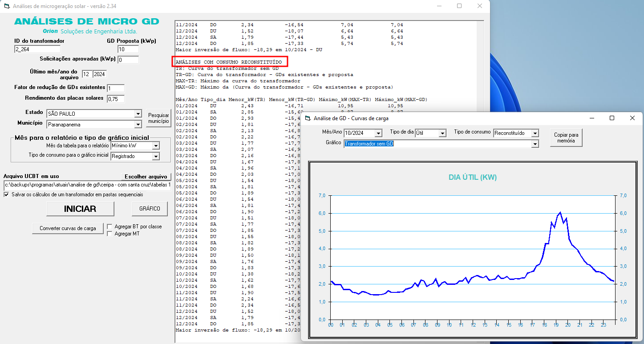
Task: Toggle Salvar os cálculos em pastas sequenciais
Action: 7,194
